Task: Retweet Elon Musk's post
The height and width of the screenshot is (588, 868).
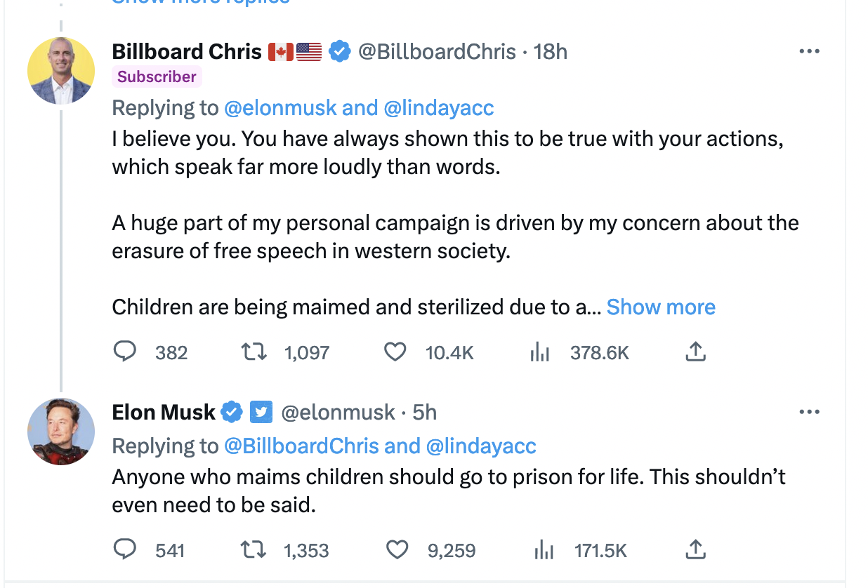Action: coord(254,550)
